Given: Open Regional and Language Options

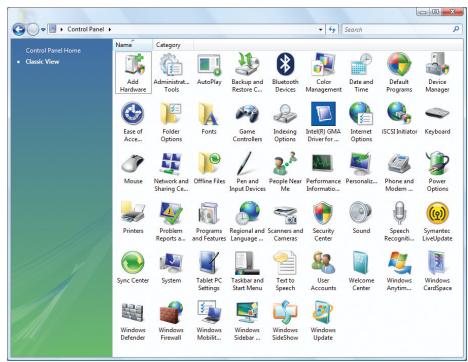Looking at the screenshot, I should 247,222.
